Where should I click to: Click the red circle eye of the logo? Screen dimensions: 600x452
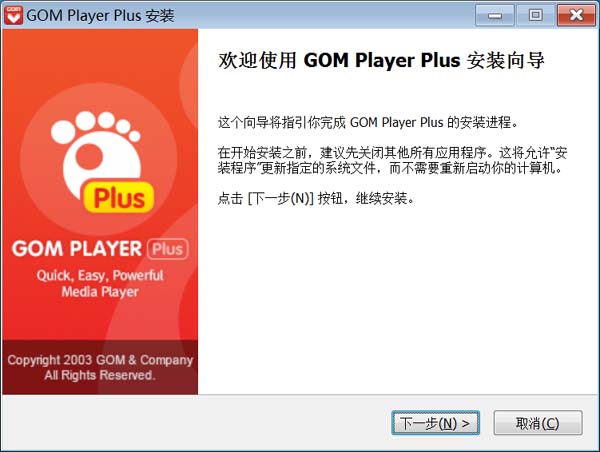click(x=89, y=157)
